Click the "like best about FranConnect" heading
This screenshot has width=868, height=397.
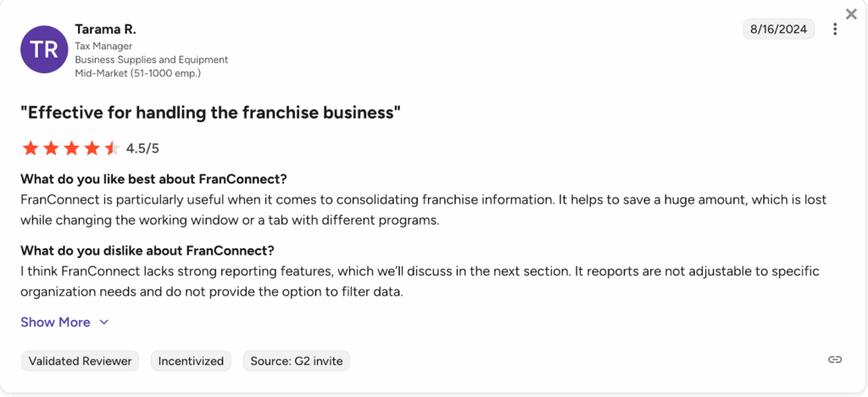[153, 179]
